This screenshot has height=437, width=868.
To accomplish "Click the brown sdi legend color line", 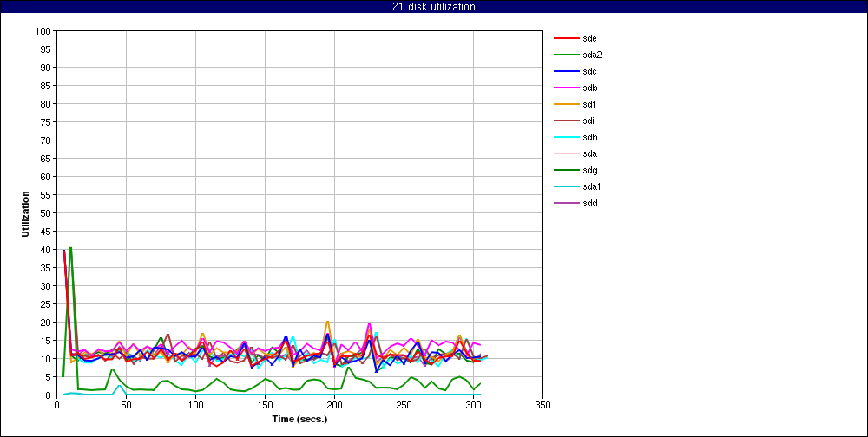I will click(566, 121).
